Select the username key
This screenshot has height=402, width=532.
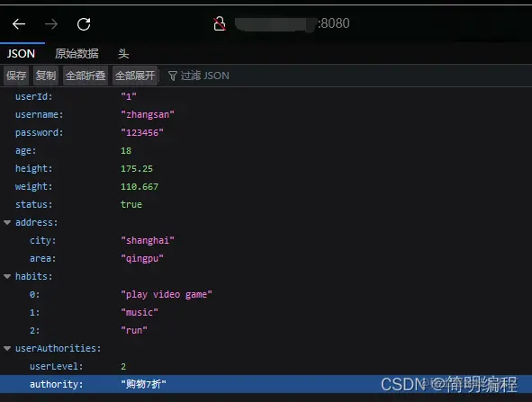coord(39,114)
